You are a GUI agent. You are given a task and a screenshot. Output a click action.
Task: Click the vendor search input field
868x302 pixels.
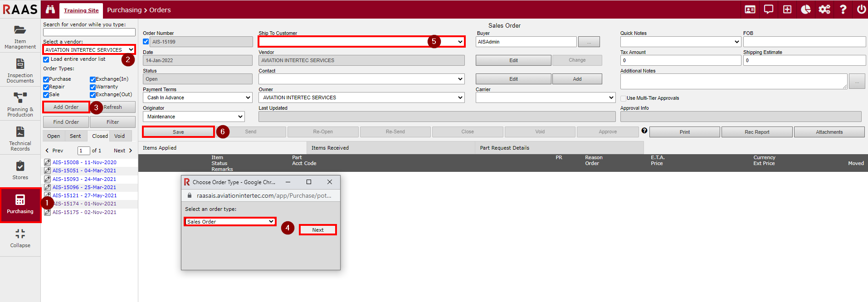(x=89, y=32)
